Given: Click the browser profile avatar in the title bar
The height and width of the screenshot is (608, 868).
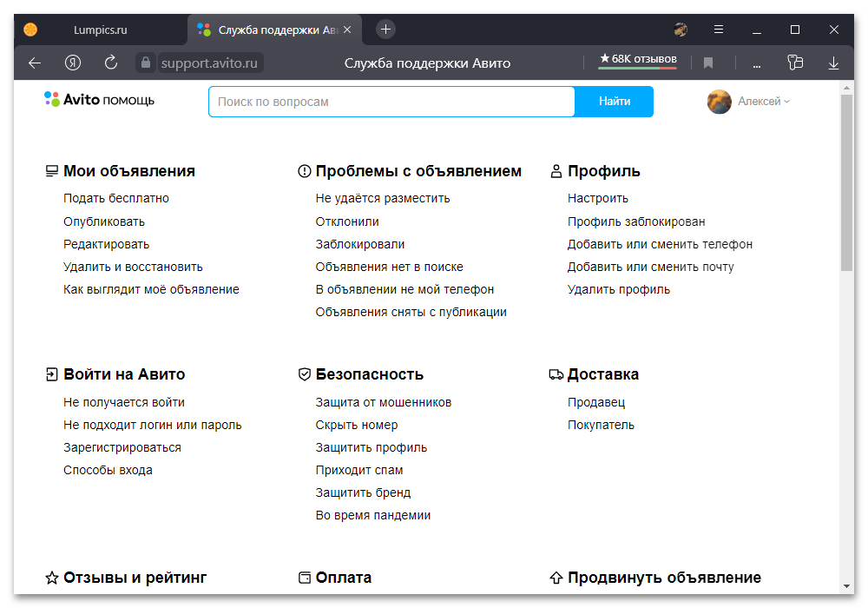Looking at the screenshot, I should point(681,30).
